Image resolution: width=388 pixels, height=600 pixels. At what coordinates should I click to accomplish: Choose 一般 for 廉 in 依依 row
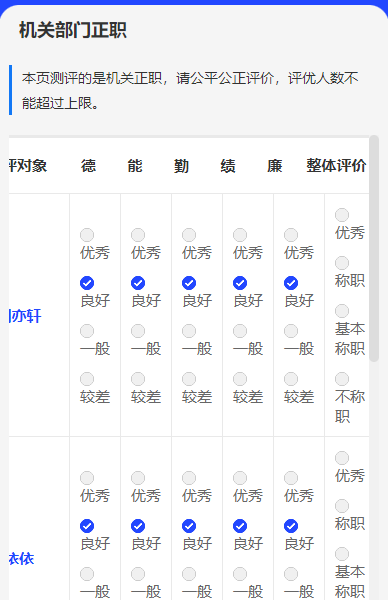(291, 574)
